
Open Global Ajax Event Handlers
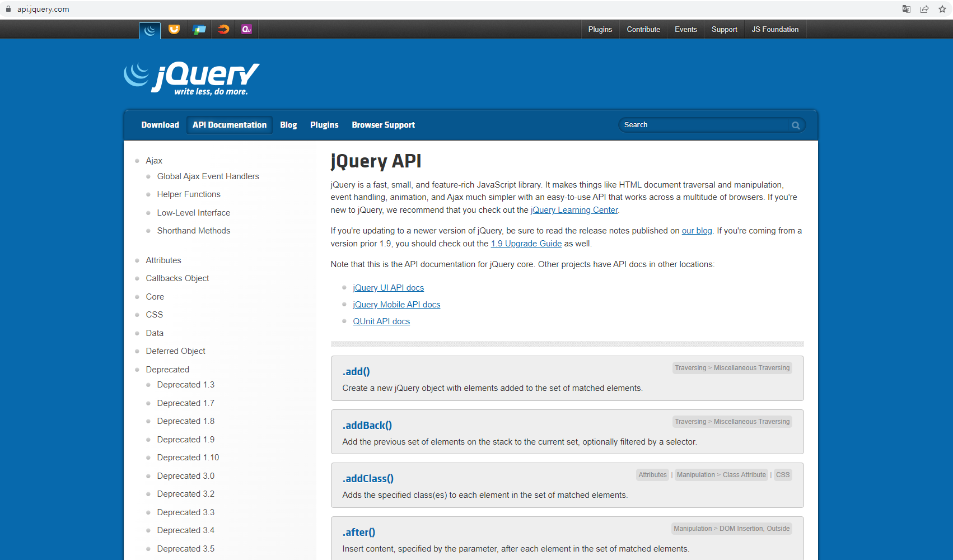click(x=208, y=176)
